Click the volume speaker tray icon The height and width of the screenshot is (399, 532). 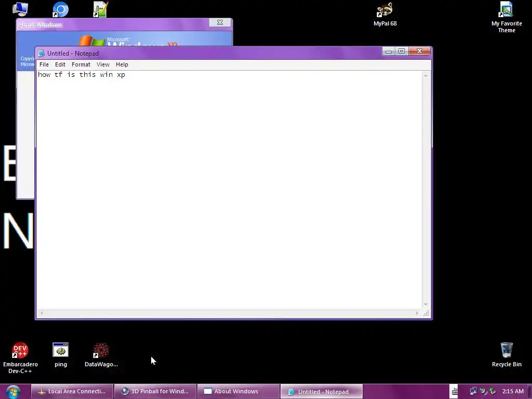(483, 392)
